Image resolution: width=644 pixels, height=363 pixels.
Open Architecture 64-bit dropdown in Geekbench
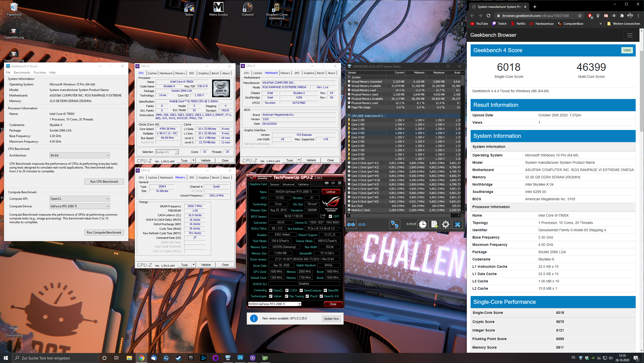80,155
